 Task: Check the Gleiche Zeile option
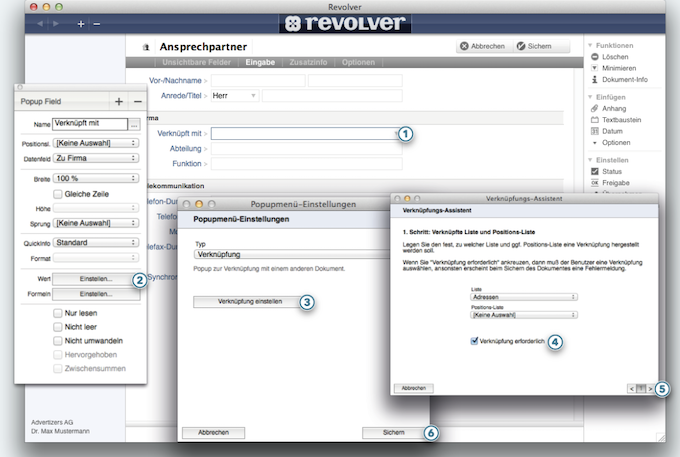[58, 193]
